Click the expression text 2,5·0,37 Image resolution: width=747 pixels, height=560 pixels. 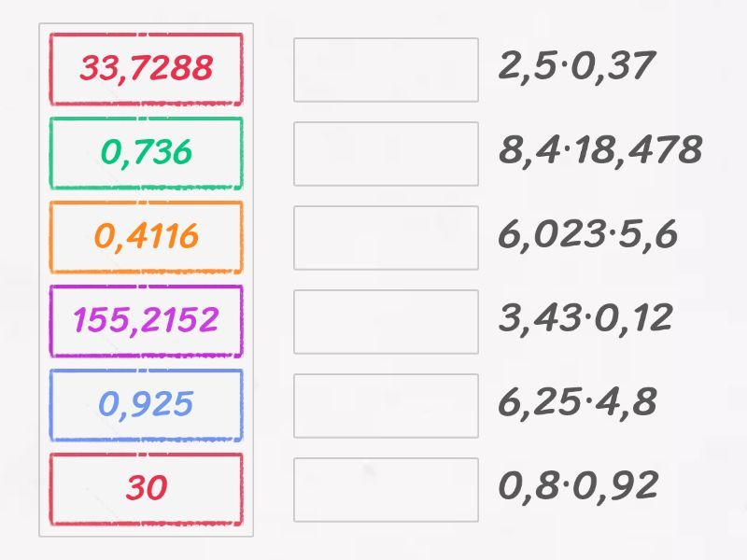576,66
